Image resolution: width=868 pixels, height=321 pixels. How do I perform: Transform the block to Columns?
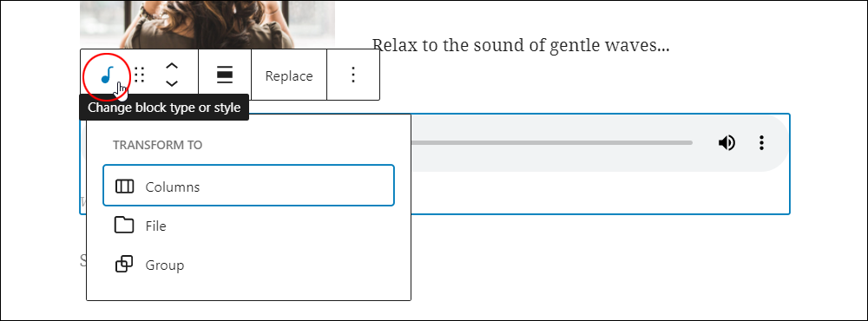pyautogui.click(x=248, y=186)
